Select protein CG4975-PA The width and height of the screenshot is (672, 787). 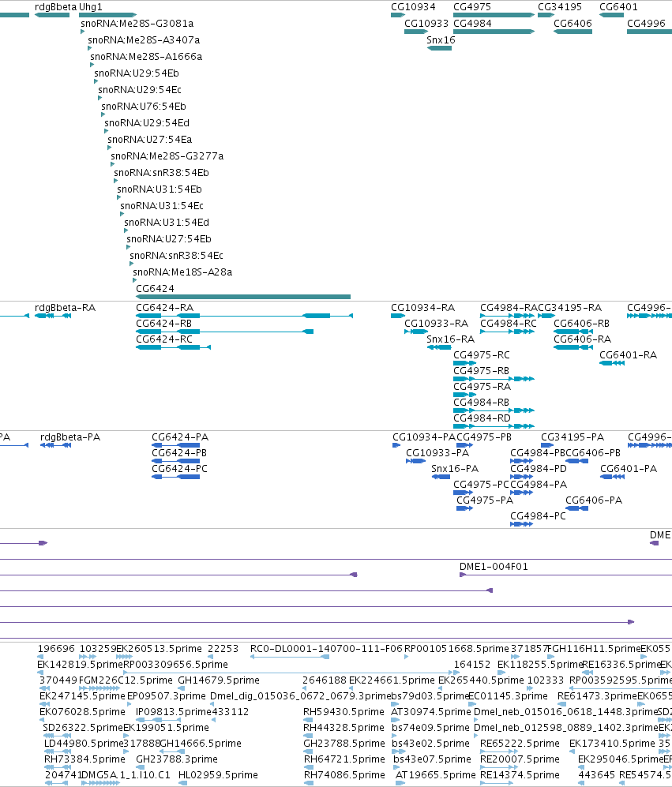(x=464, y=508)
